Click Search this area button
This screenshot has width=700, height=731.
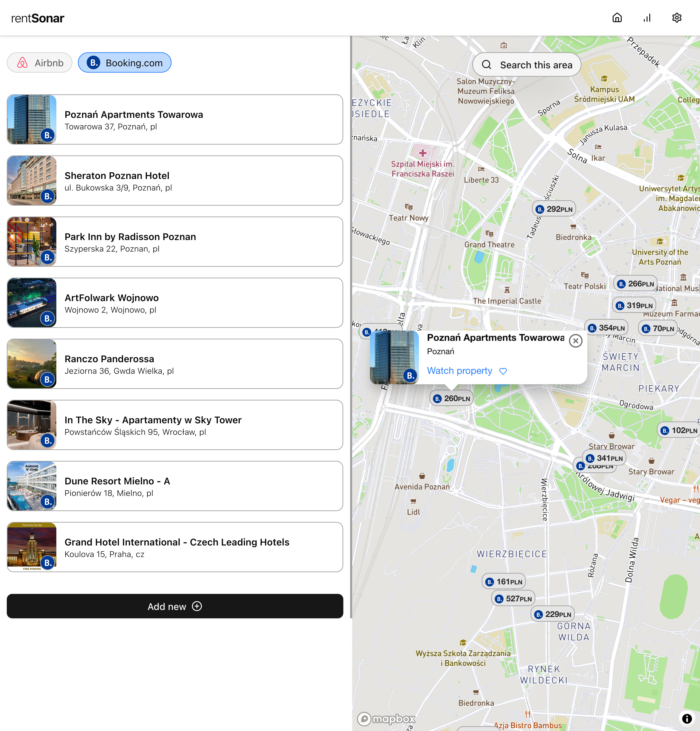[x=526, y=65]
